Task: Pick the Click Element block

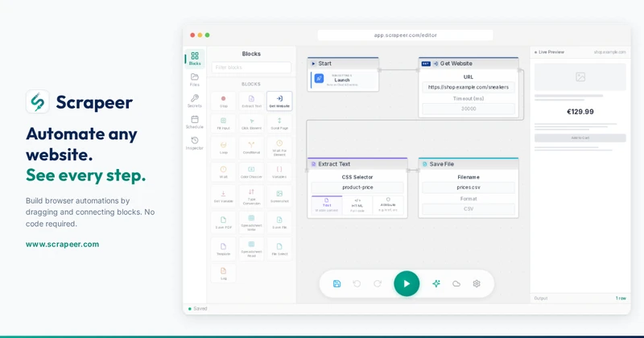Action: [x=251, y=123]
